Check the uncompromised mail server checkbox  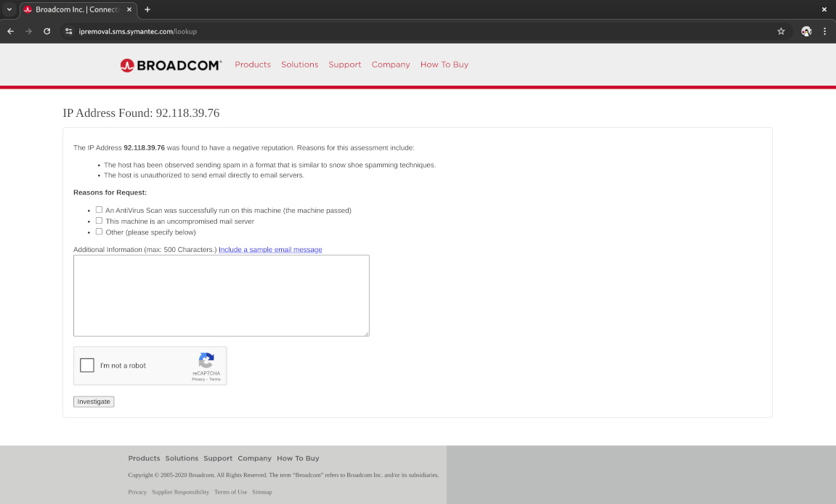coord(100,220)
